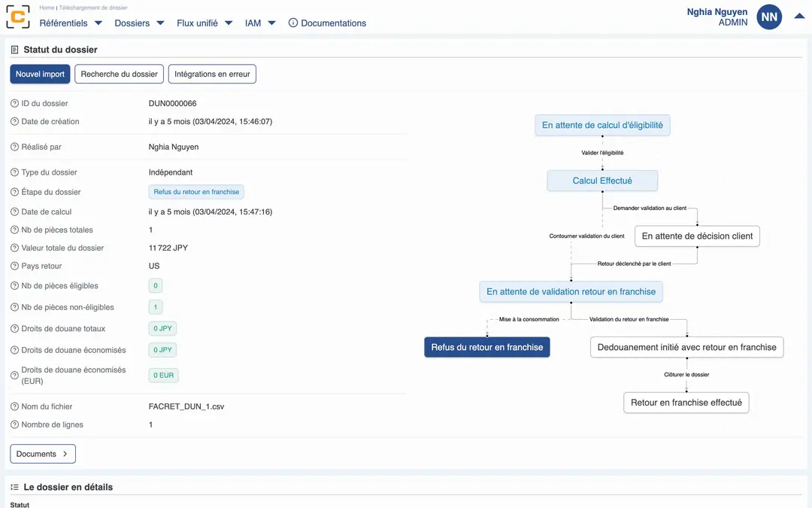
Task: Open the Flux unifié dropdown
Action: click(205, 23)
